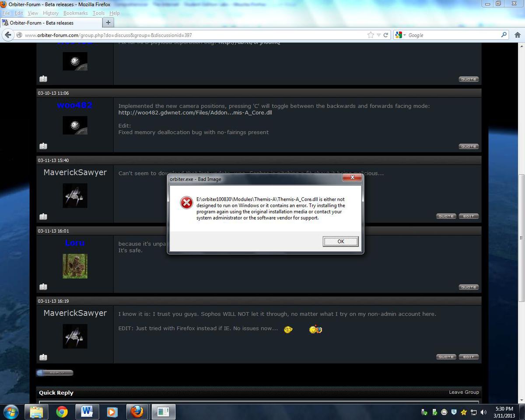
Task: Launch Google Chrome from the taskbar
Action: (x=62, y=412)
